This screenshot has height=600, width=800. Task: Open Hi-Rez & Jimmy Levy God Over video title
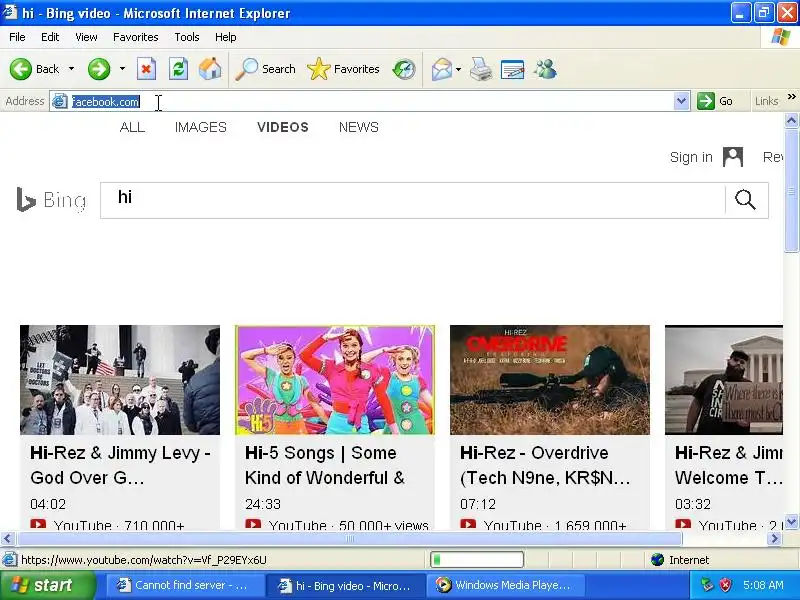[120, 465]
